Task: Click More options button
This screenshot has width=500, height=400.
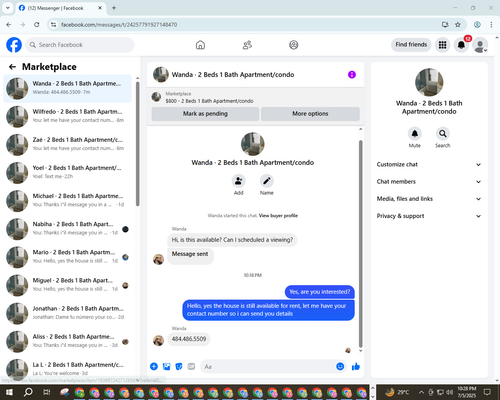Action: coord(310,114)
